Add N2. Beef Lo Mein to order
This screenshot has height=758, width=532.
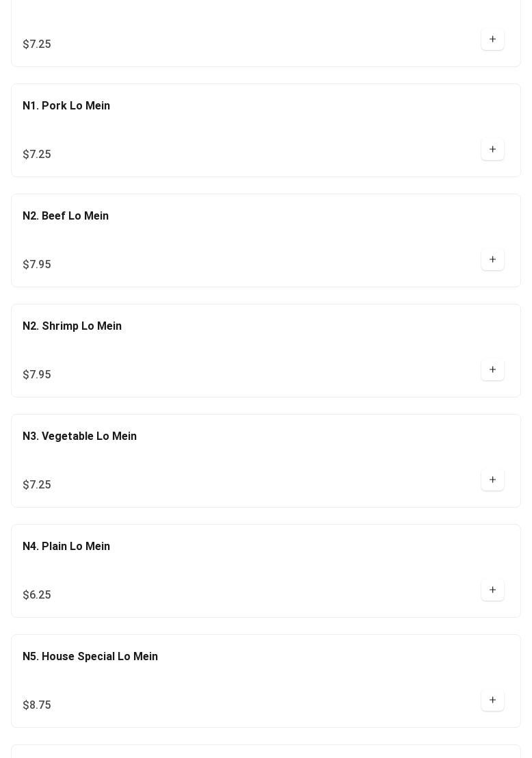coord(492,260)
